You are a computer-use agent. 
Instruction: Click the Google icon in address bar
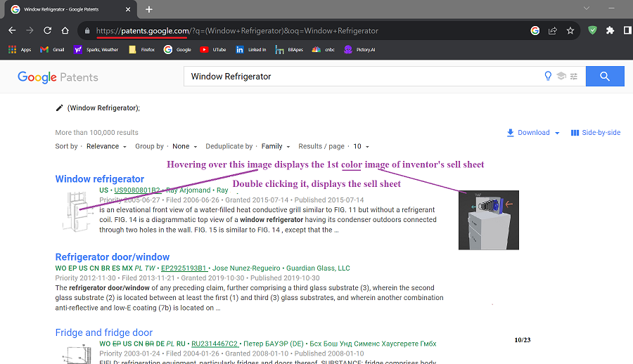point(535,31)
